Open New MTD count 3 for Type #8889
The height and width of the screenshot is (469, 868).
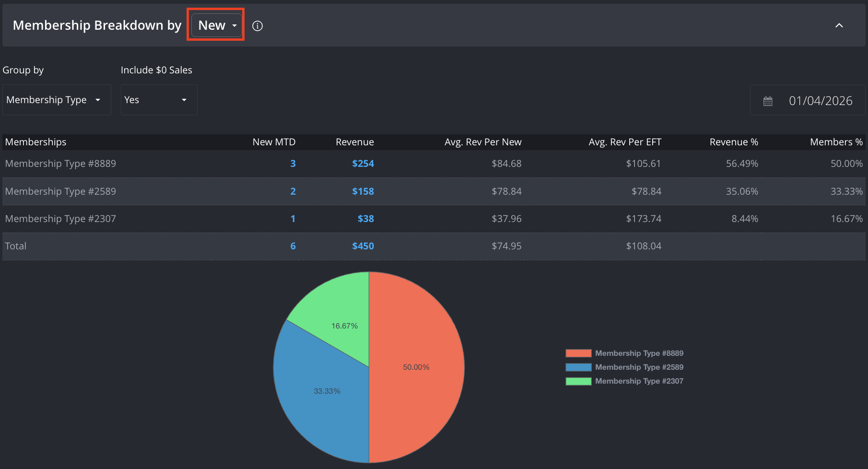293,164
